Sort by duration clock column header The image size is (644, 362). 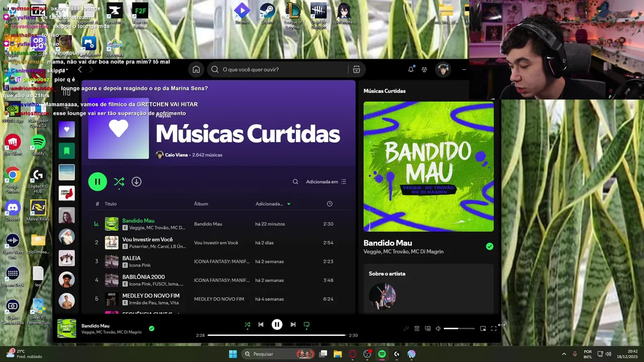pos(330,204)
